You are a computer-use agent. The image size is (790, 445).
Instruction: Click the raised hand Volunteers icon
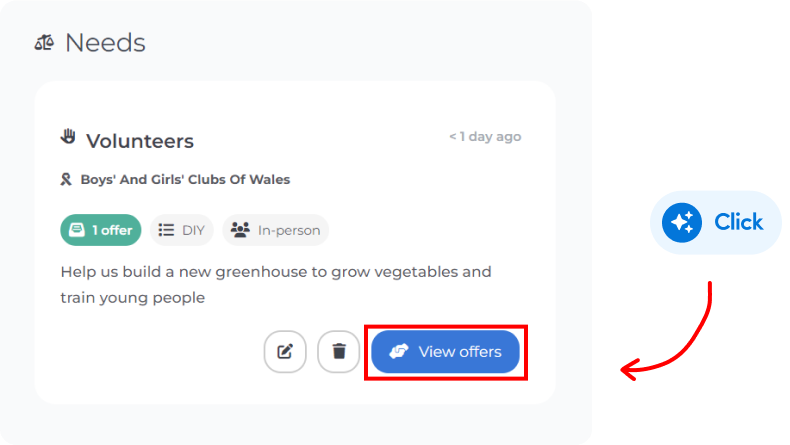(x=69, y=138)
